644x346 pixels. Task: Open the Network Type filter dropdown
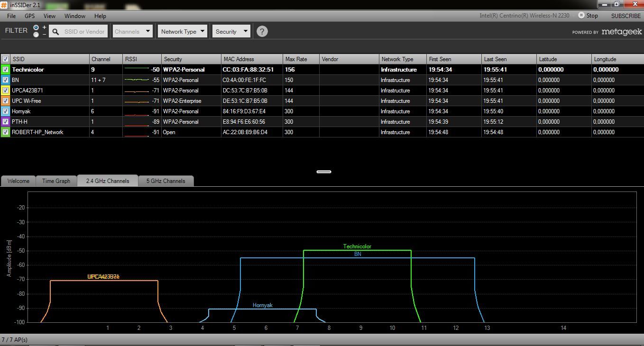tap(183, 31)
